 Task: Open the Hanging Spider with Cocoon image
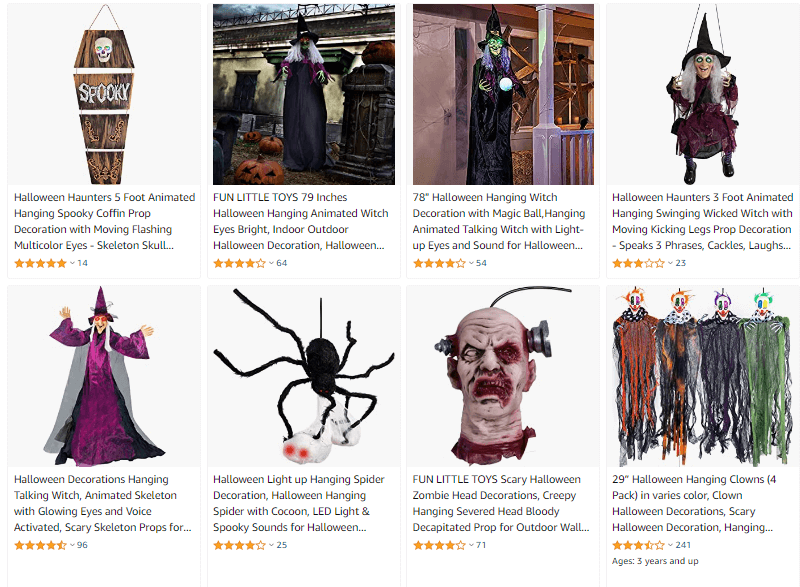304,376
